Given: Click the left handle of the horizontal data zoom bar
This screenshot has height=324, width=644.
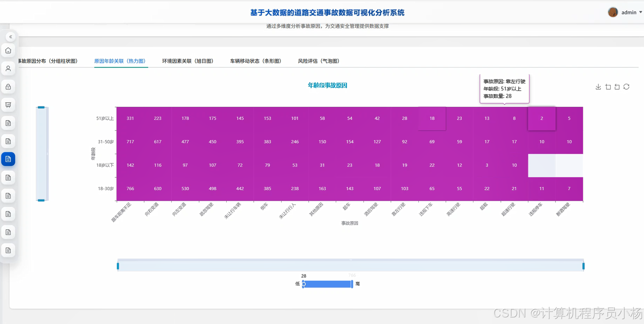Looking at the screenshot, I should tap(118, 266).
